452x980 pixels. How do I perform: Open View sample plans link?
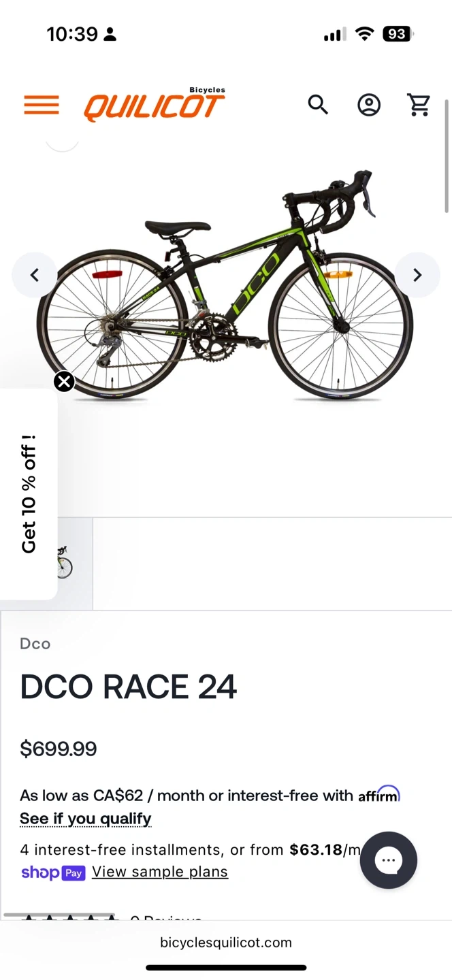[x=160, y=872]
